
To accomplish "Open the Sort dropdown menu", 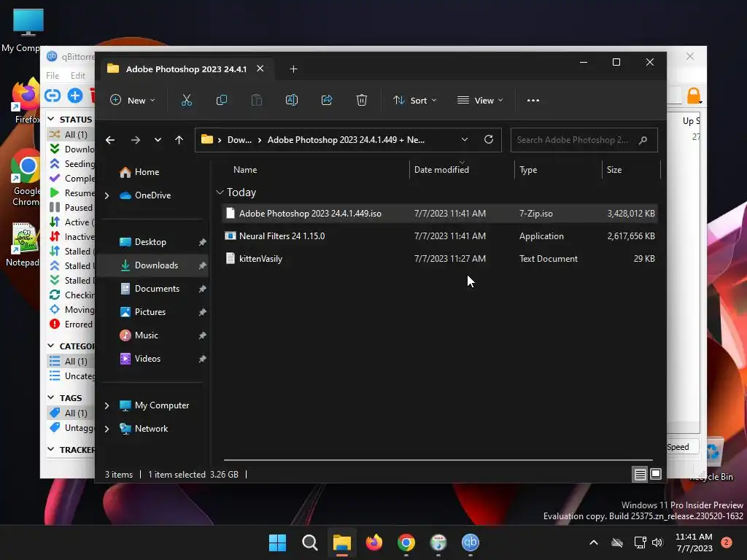I will tap(414, 101).
